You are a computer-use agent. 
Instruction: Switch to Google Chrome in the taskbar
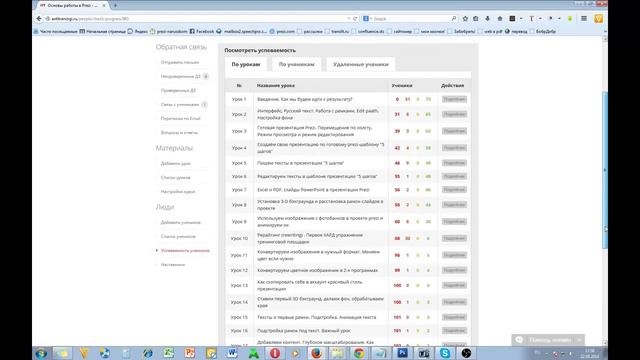point(359,353)
